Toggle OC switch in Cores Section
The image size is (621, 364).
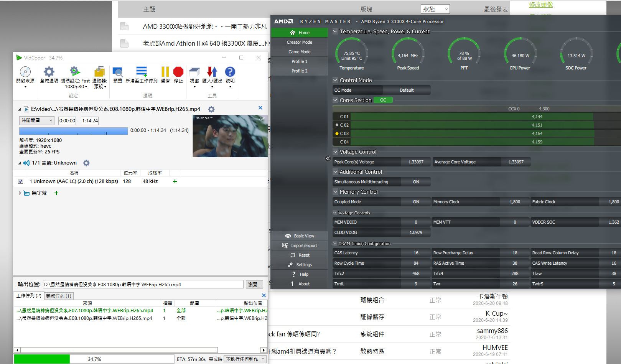coord(383,100)
